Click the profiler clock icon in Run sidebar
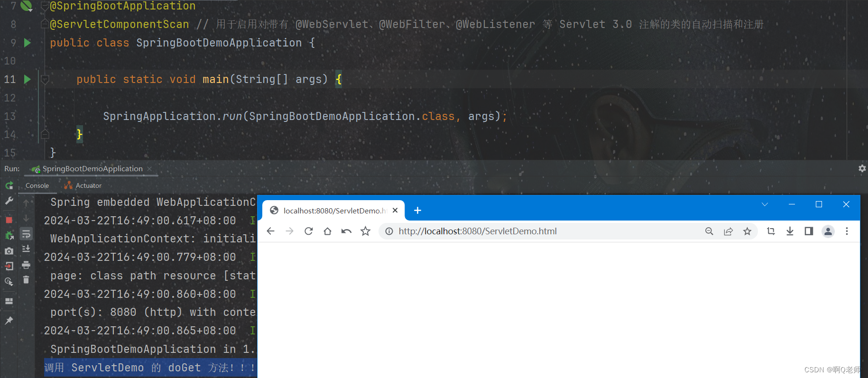 click(x=9, y=282)
